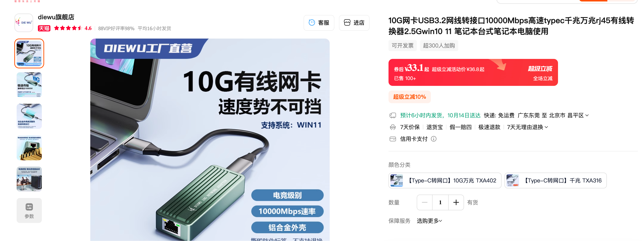Open the 参数 parameters icon
Viewport: 644px width, 241px height.
[29, 207]
